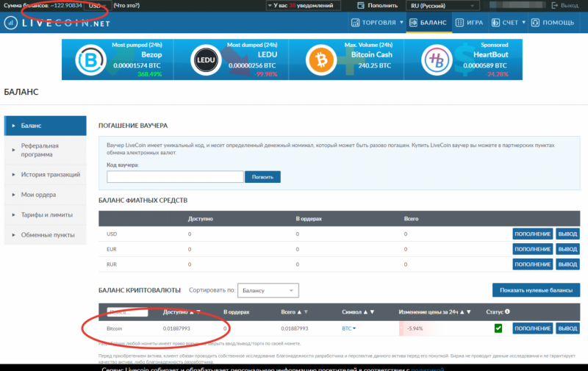Click the Bitcoin row name
The height and width of the screenshot is (371, 588).
click(x=115, y=328)
